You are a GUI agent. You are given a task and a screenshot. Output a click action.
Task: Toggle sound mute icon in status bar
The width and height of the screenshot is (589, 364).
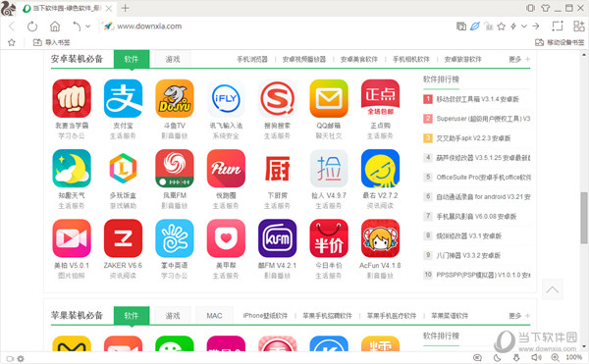coord(536,358)
